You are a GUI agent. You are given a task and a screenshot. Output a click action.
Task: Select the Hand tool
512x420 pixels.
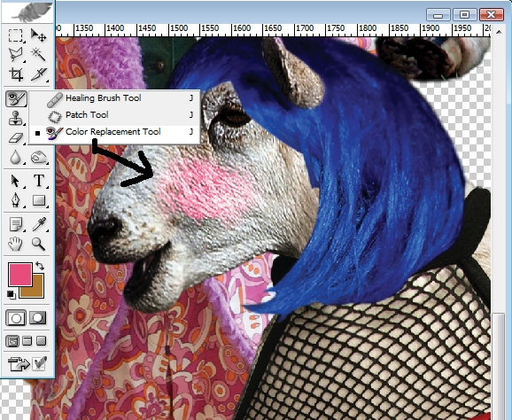(x=15, y=244)
